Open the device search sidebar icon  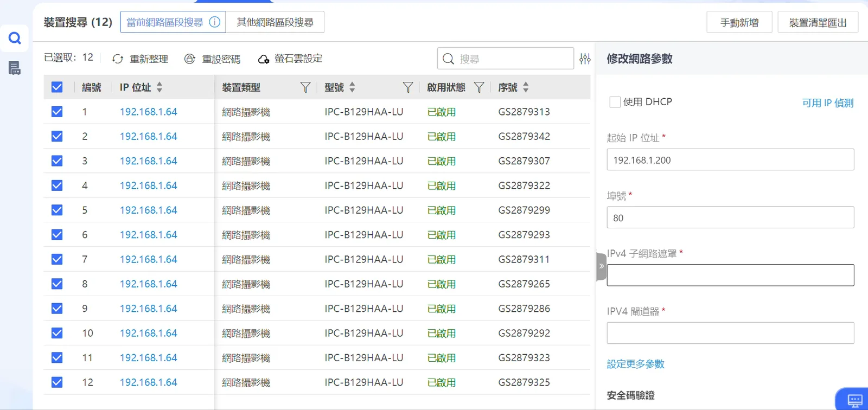(15, 38)
